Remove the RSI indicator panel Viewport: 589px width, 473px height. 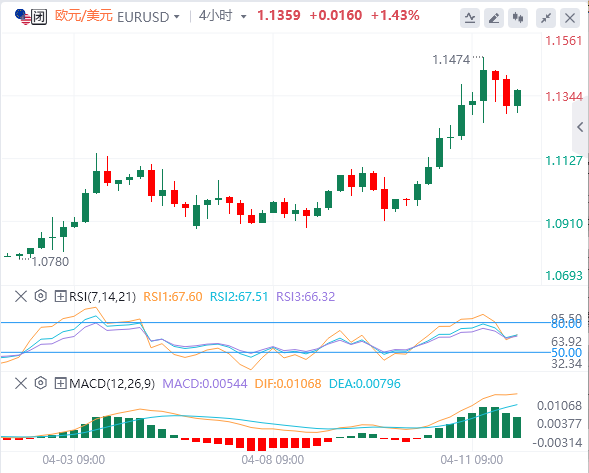click(x=21, y=296)
